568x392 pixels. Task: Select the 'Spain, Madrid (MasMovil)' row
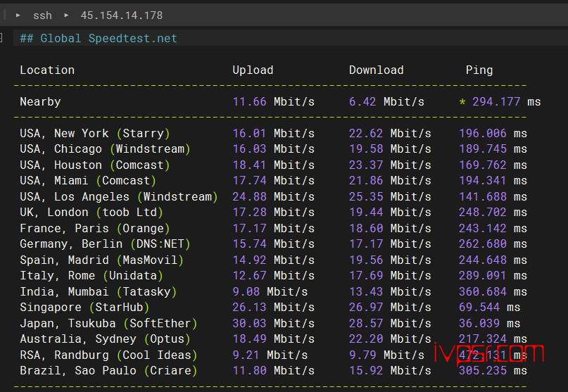pyautogui.click(x=274, y=260)
